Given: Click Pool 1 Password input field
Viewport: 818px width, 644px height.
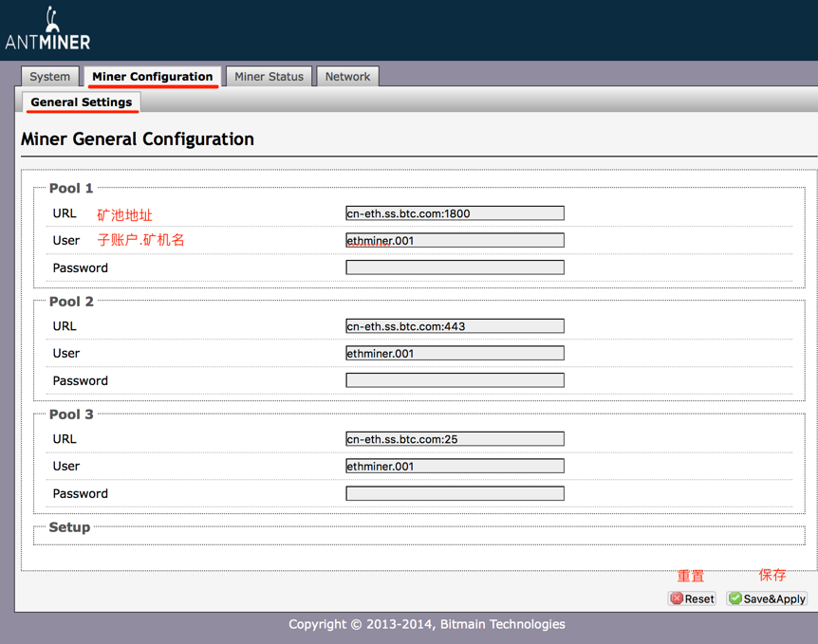Looking at the screenshot, I should [455, 267].
